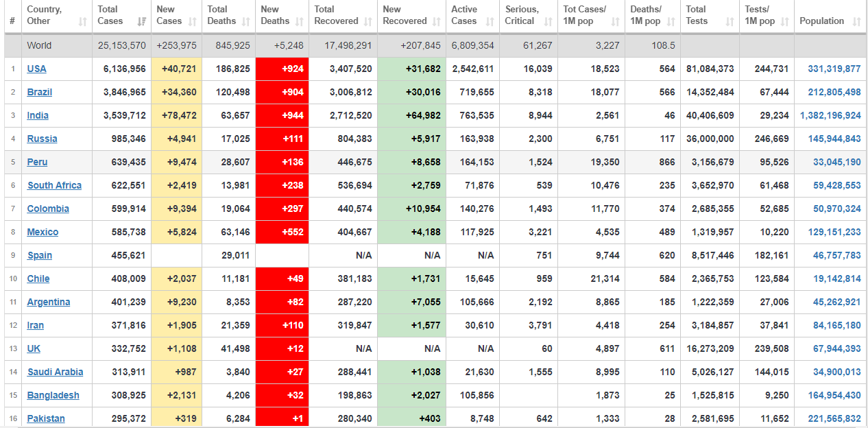
Task: Sort by New Cases column arrows
Action: [193, 22]
